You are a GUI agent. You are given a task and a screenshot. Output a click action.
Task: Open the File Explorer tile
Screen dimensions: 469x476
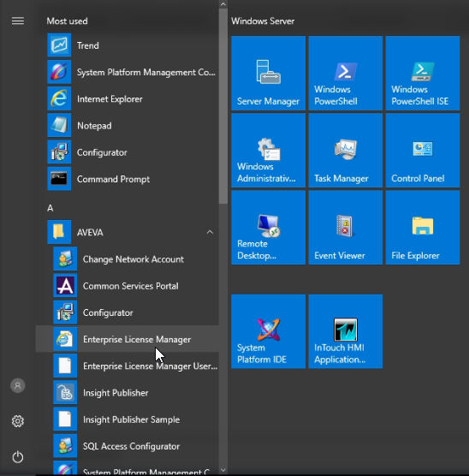[x=423, y=228]
